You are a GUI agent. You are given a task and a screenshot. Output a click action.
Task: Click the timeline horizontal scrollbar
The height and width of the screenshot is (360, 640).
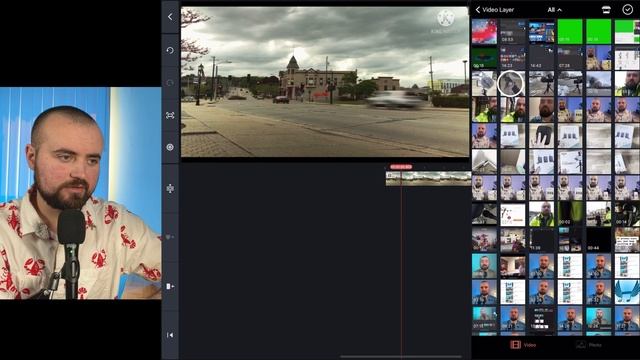click(x=401, y=357)
